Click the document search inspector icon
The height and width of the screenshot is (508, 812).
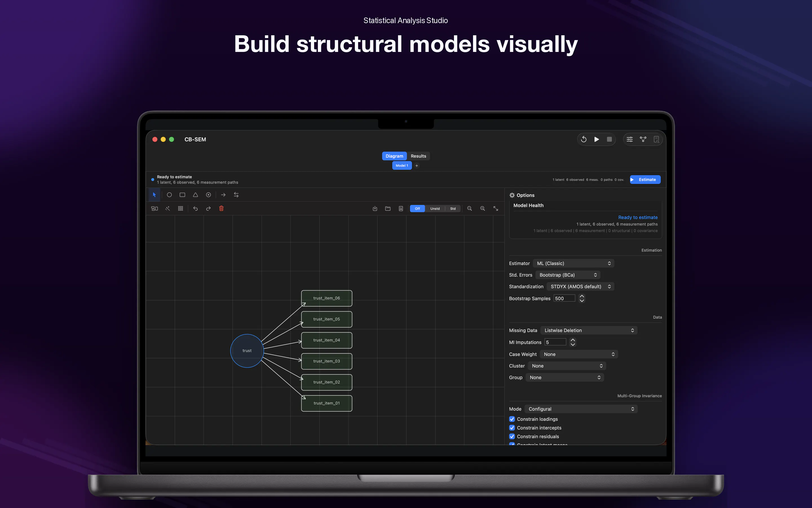[656, 139]
